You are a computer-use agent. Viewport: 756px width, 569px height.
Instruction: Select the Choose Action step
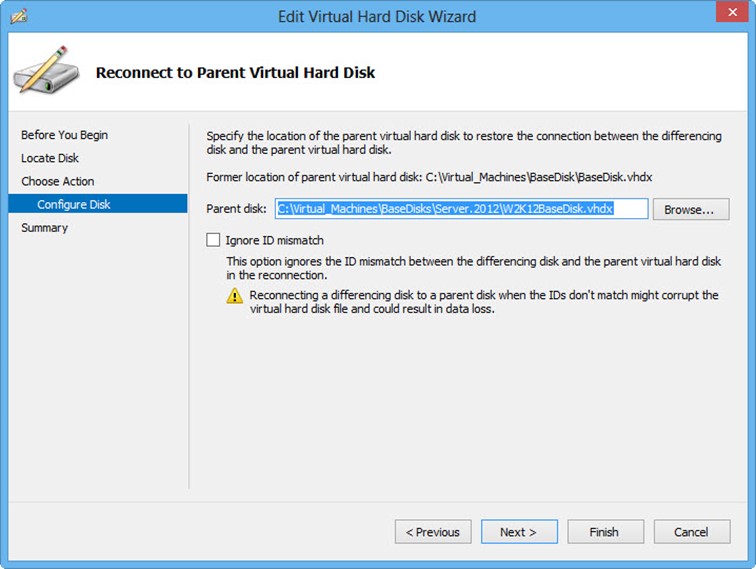pyautogui.click(x=57, y=181)
